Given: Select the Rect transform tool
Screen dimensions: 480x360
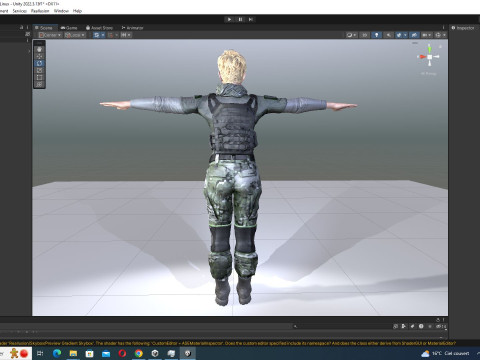Looking at the screenshot, I should [x=39, y=77].
